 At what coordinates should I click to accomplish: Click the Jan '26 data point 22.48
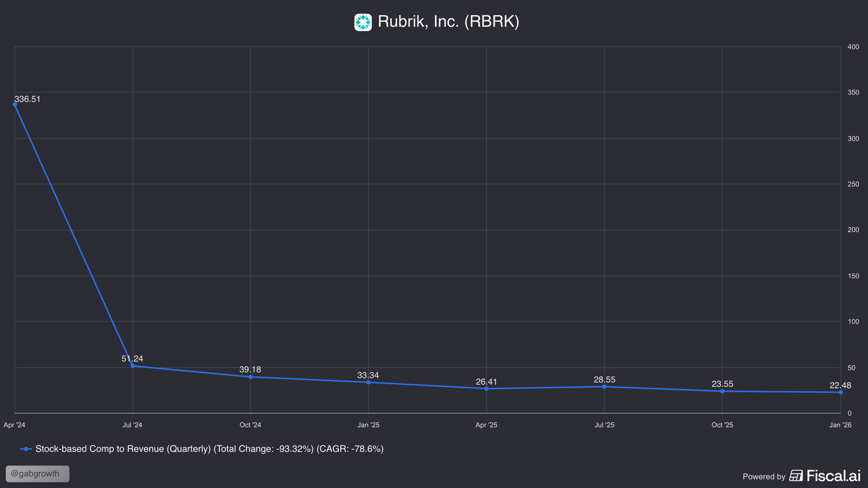(x=841, y=392)
